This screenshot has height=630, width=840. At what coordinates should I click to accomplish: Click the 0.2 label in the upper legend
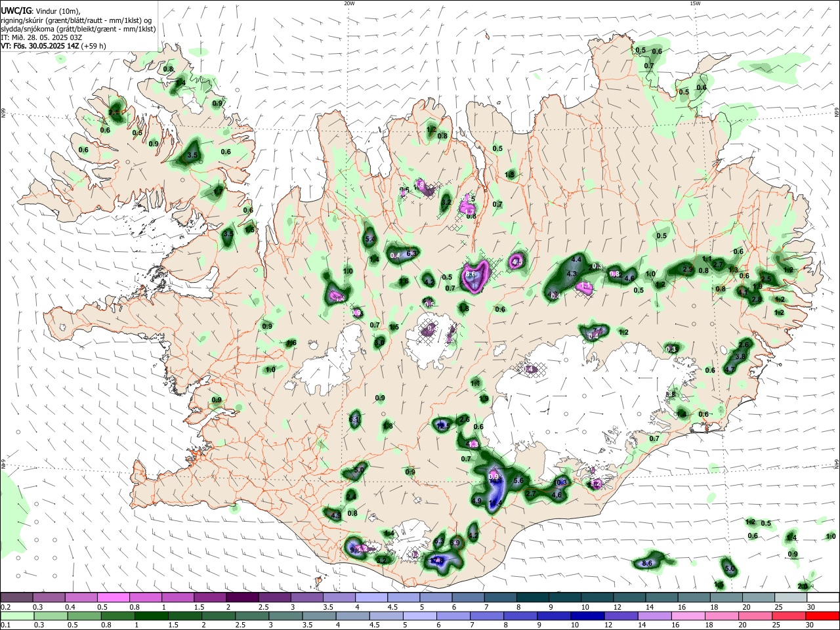pos(5,607)
